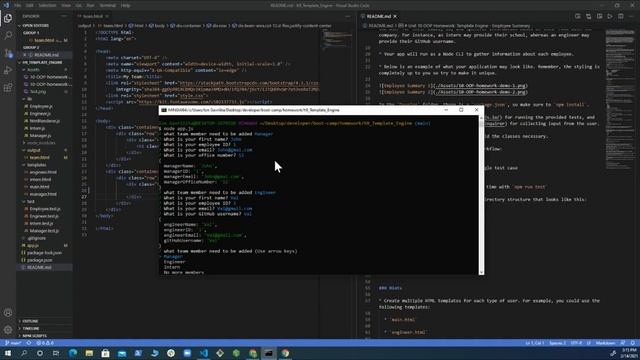640x360 pixels.
Task: Open the Source Control view
Action: (8, 53)
